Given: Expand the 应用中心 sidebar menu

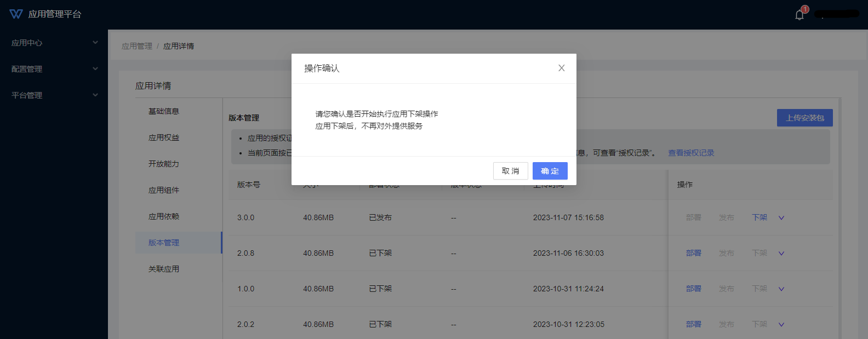Looking at the screenshot, I should (x=54, y=43).
